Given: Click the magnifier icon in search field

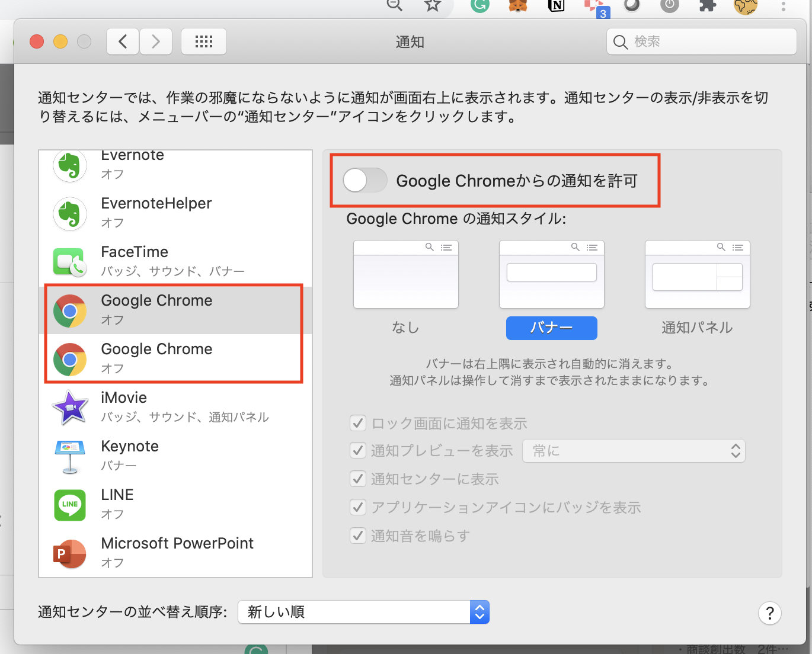Looking at the screenshot, I should (x=621, y=42).
